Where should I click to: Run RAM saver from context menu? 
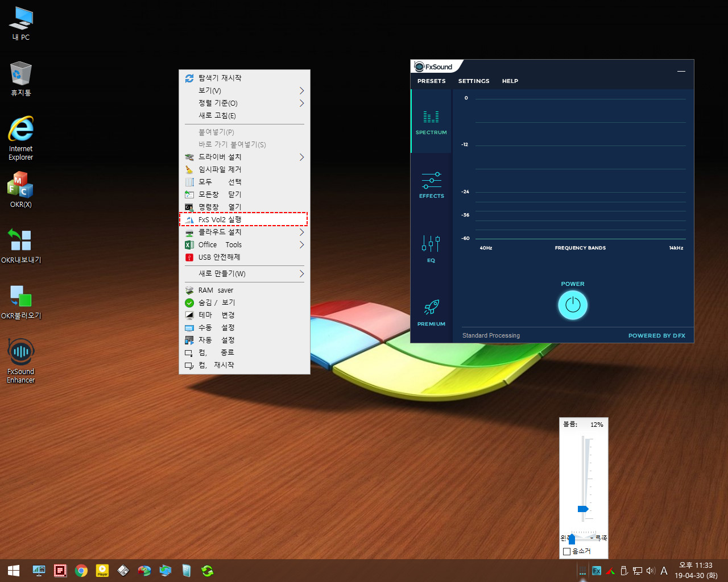245,290
